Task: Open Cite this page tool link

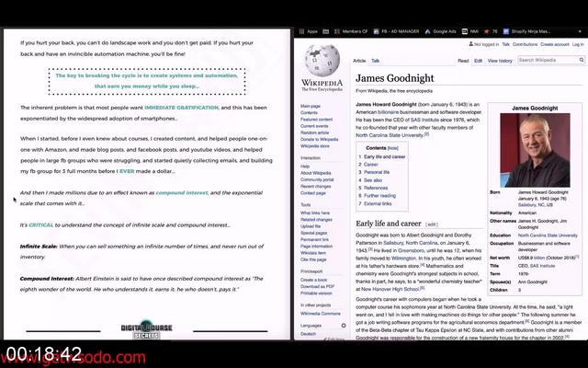Action: pos(313,259)
